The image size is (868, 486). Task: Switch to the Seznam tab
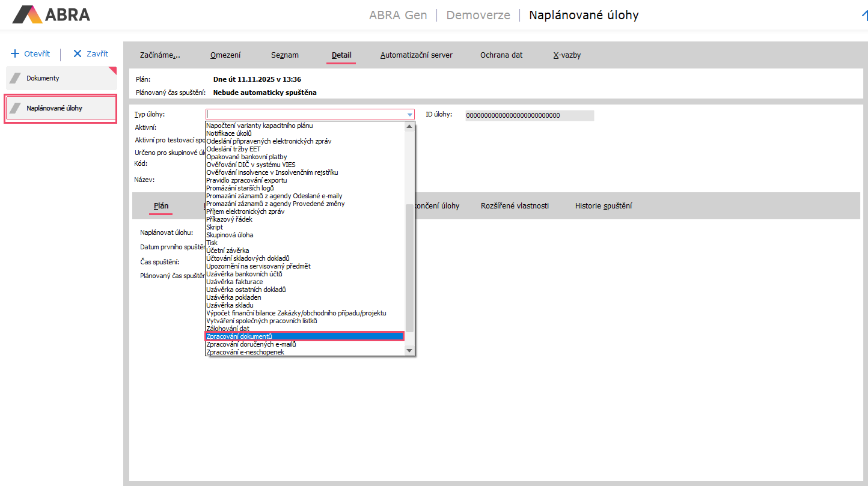[284, 55]
